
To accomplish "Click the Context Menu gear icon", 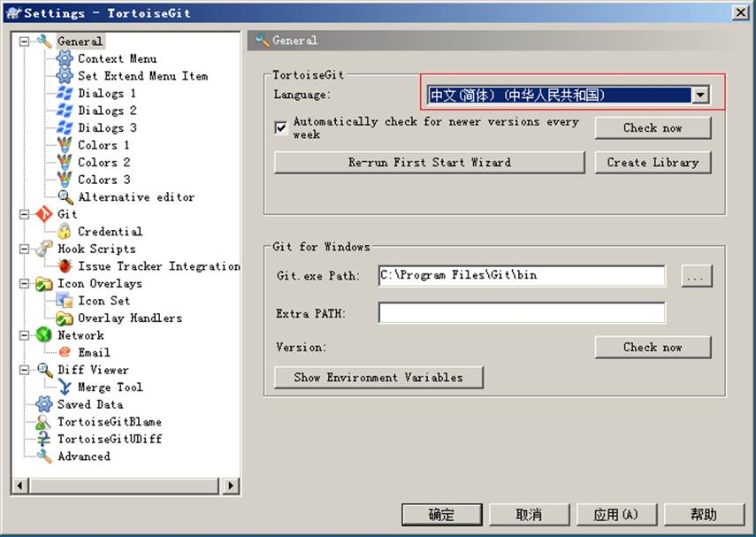I will [x=65, y=58].
